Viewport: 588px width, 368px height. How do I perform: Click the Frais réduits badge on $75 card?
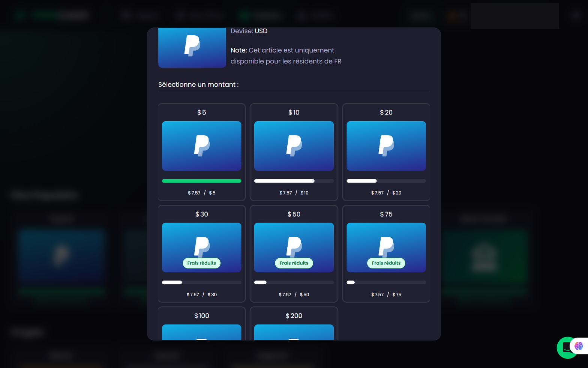click(386, 263)
